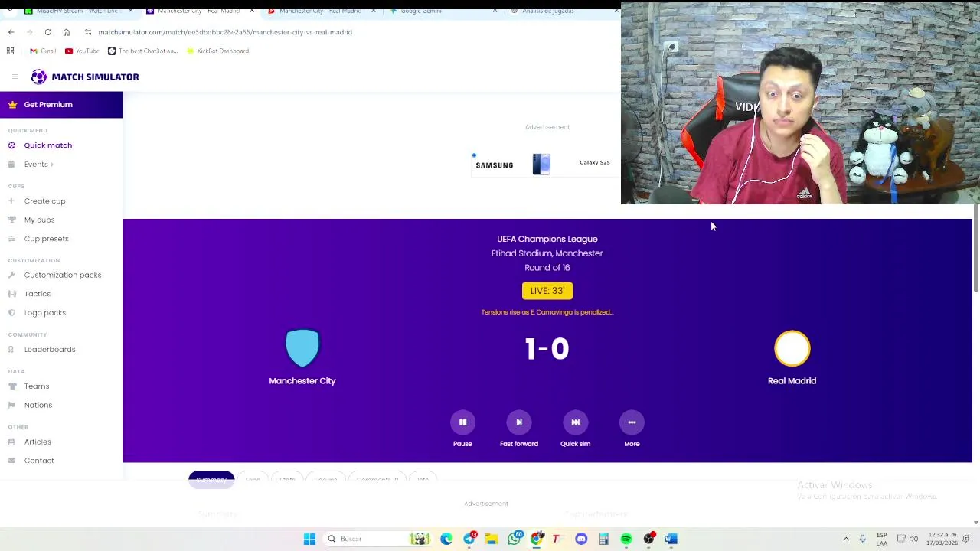Switch to the Comments tab
This screenshot has width=980, height=551.
click(377, 480)
